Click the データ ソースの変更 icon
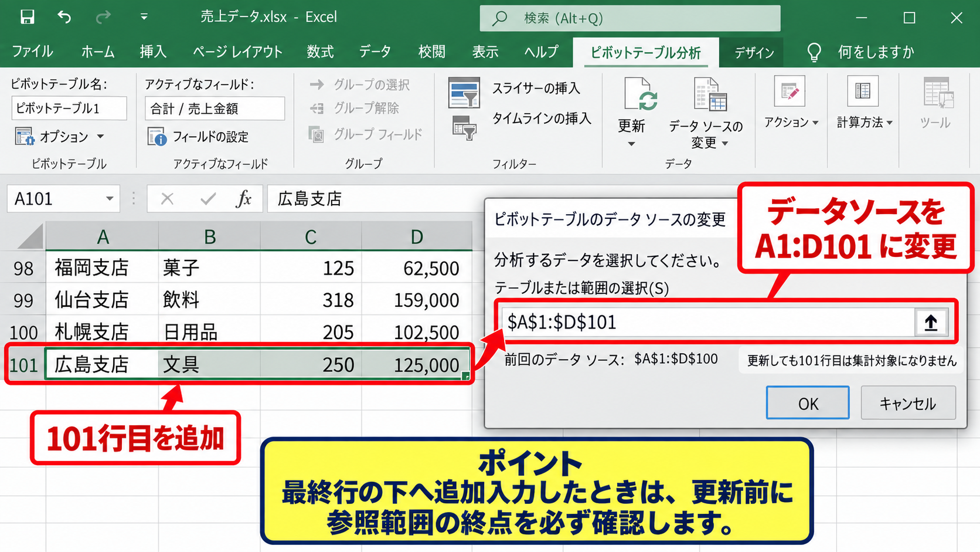The image size is (980, 552). (710, 94)
